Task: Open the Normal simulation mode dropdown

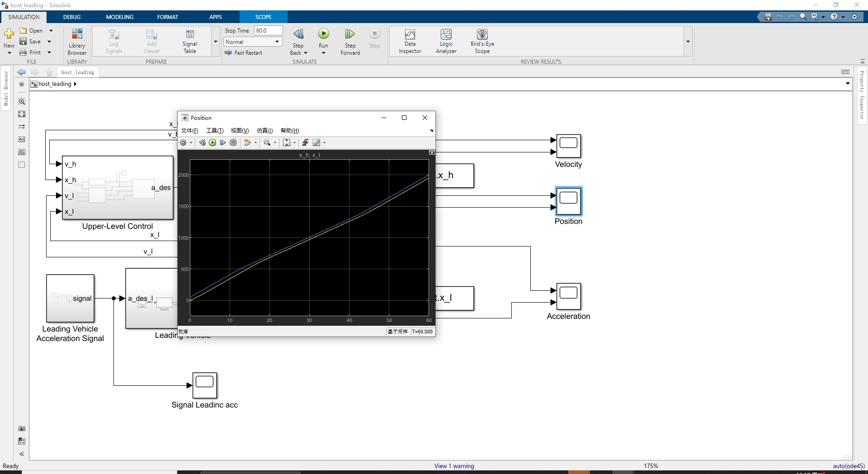Action: (x=276, y=42)
